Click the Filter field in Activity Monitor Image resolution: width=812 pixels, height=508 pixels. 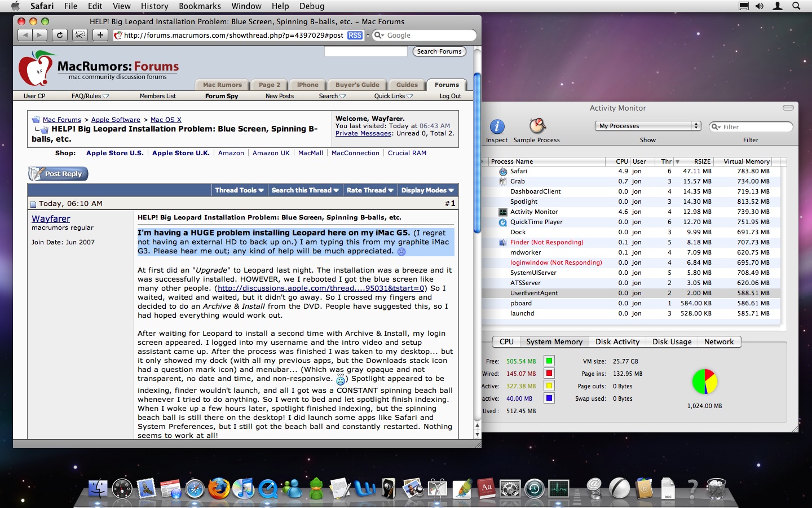point(751,126)
